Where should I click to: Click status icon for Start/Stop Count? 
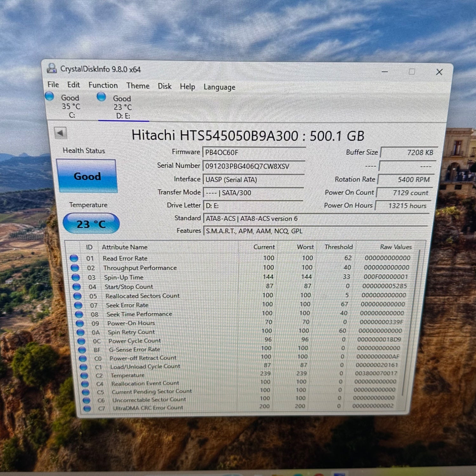click(76, 287)
